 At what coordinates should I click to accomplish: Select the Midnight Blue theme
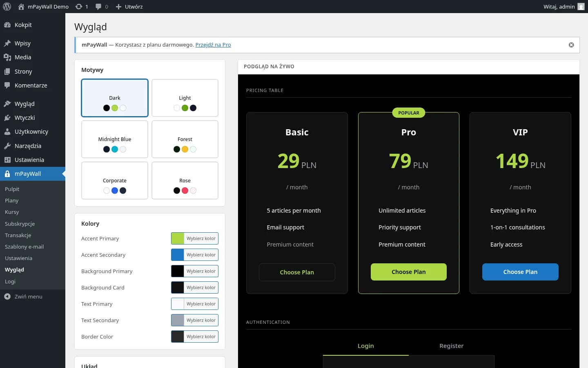(x=115, y=139)
